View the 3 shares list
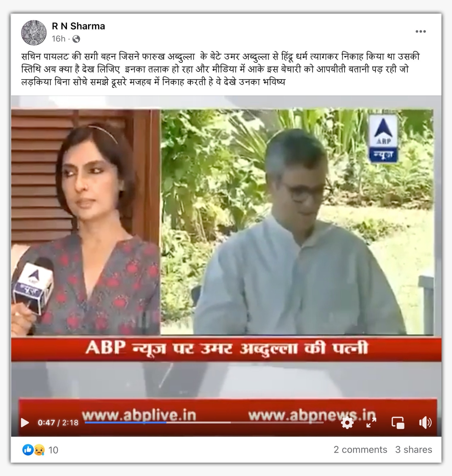452x476 pixels. (x=414, y=450)
